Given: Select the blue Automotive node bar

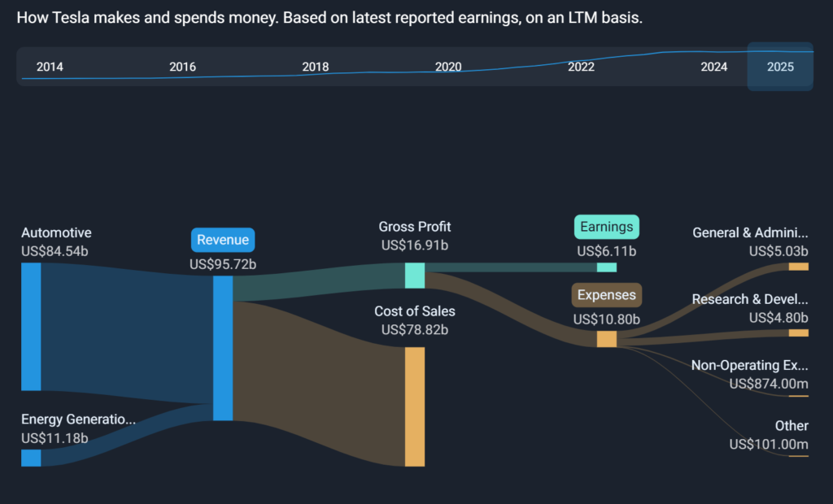Looking at the screenshot, I should pyautogui.click(x=31, y=327).
